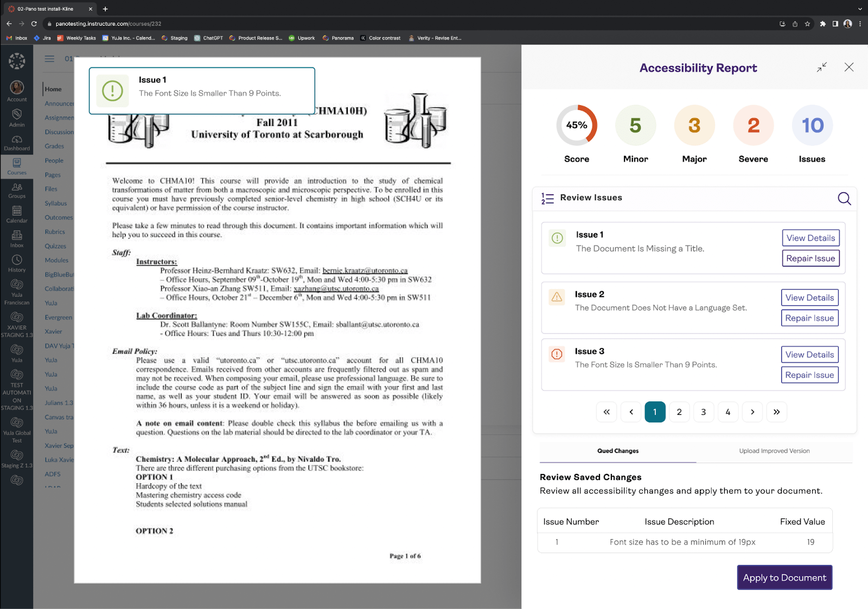
Task: Open the Account avatar
Action: 17,87
